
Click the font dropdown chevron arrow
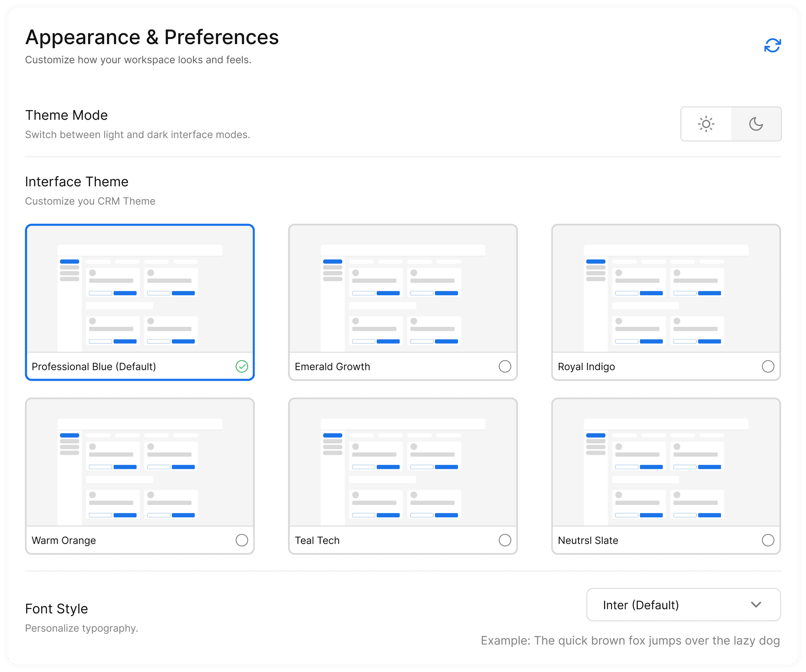point(756,605)
